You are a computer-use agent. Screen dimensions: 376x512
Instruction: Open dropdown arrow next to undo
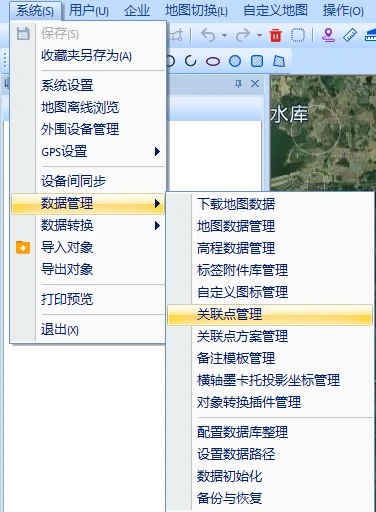224,35
